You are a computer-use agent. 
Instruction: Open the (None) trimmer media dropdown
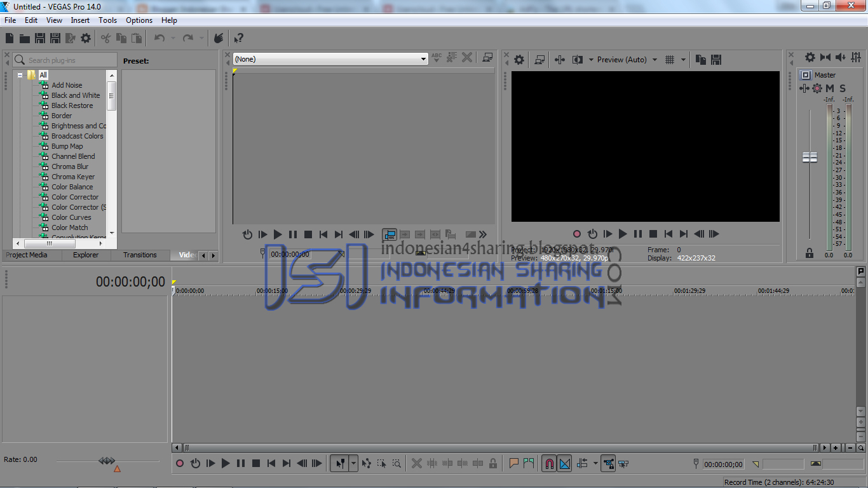[330, 59]
